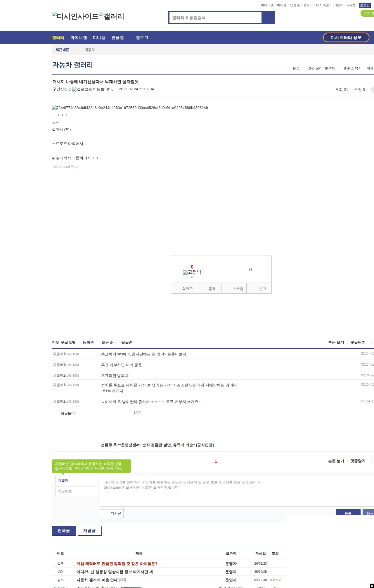The image size is (374, 588).
Task: Sort comments by 답글순
Action: point(127,343)
